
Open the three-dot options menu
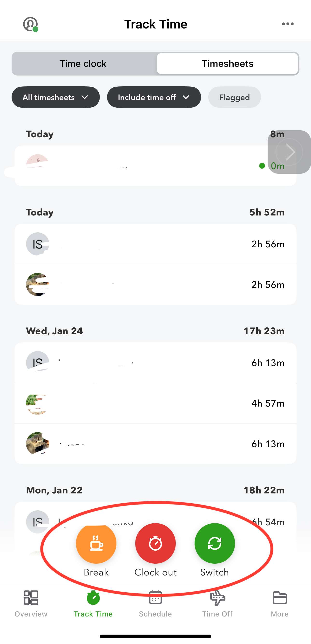tap(288, 24)
